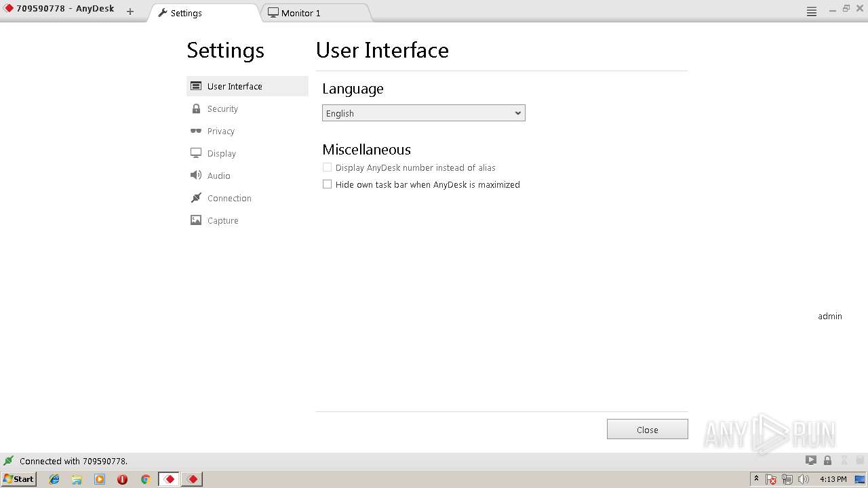Click the session recording icon in status bar
Screen dimensions: 868x488
tap(810, 460)
